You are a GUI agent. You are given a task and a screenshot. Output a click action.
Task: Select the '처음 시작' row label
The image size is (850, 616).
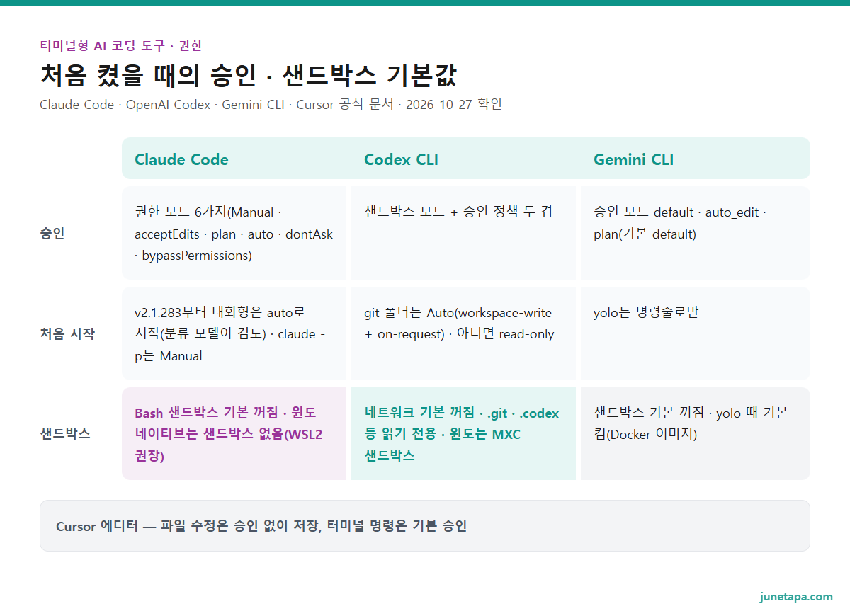67,333
